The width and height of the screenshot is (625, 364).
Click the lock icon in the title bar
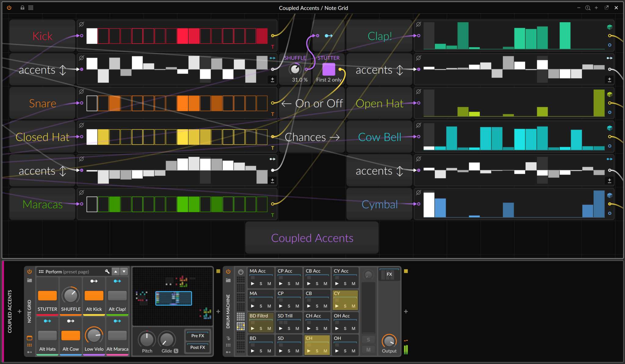(22, 8)
